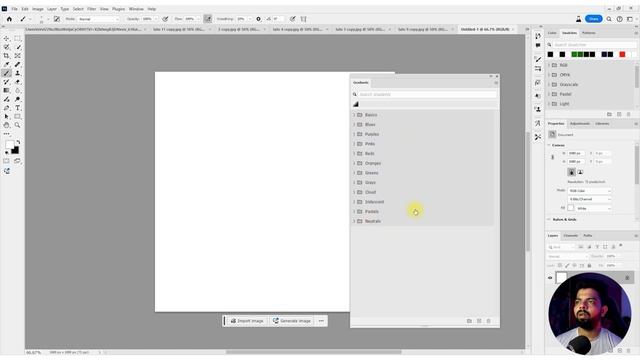Toggle Quick Mask mode icon
640x360 pixels.
point(7,161)
